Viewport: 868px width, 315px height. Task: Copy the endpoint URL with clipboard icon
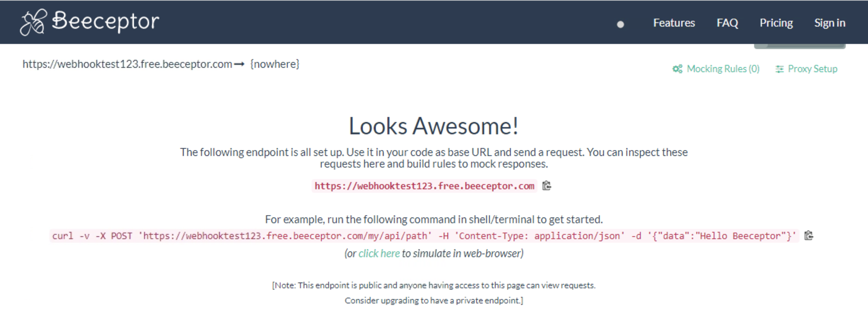coord(547,186)
